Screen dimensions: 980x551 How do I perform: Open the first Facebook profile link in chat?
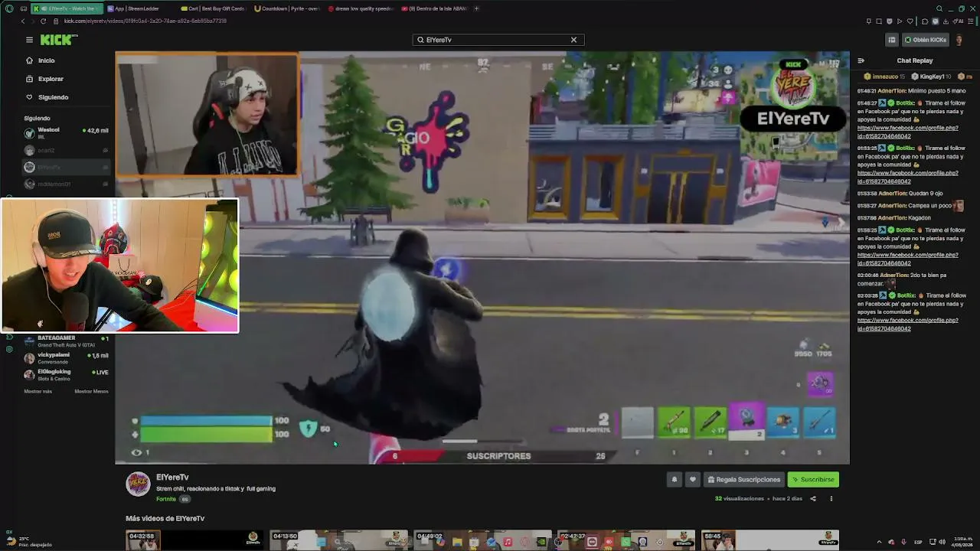[x=908, y=132]
